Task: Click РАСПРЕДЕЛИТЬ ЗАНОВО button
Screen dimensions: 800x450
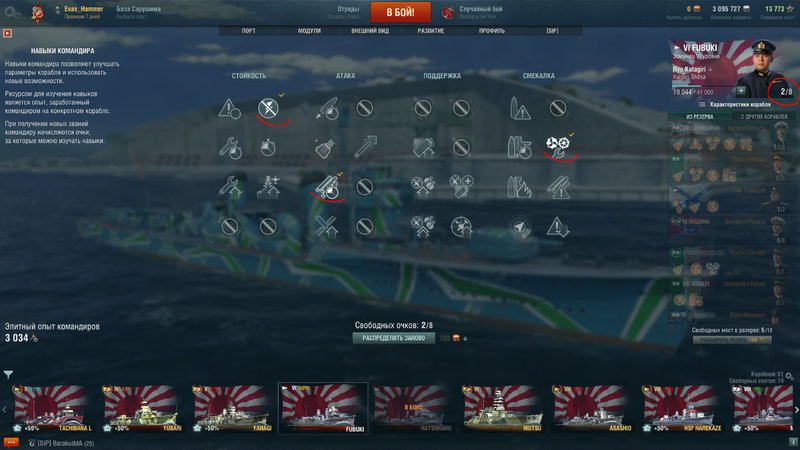Action: click(x=393, y=338)
